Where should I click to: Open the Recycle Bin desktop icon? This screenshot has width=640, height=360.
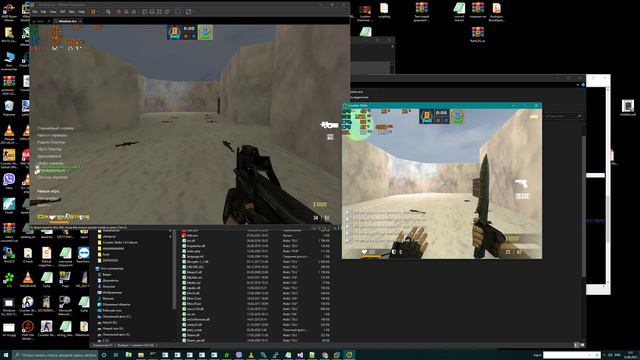(x=9, y=108)
